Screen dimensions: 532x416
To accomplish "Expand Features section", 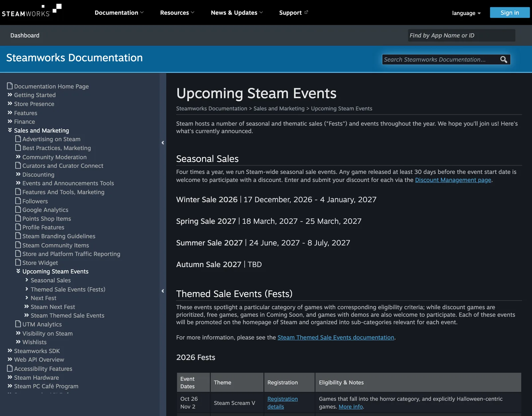I will coord(22,113).
